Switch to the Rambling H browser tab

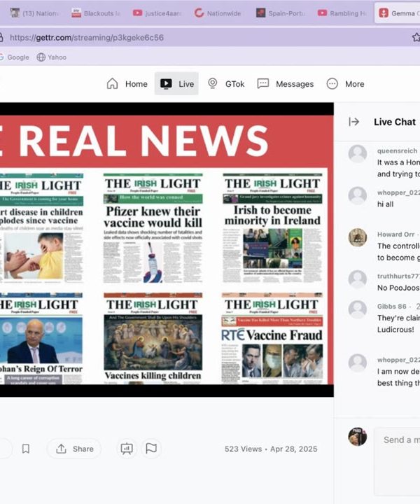coord(342,13)
